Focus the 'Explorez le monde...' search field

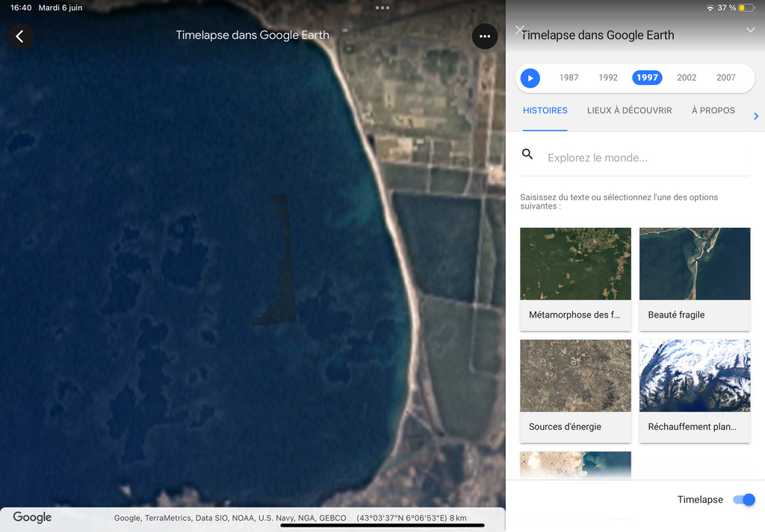click(635, 158)
